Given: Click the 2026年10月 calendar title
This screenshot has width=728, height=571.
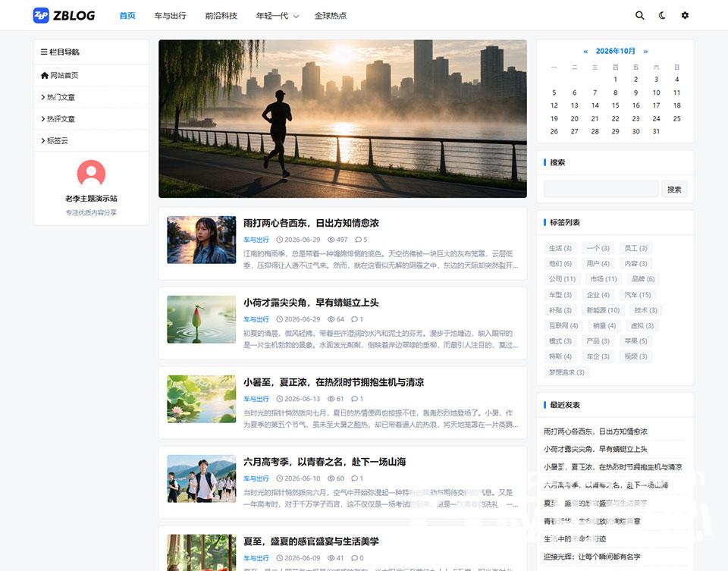Looking at the screenshot, I should point(615,51).
